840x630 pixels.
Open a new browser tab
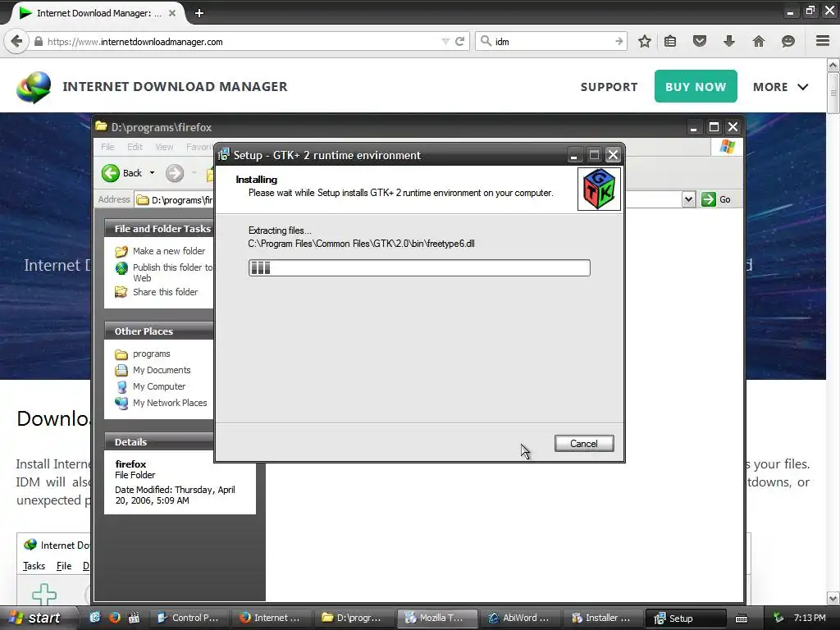coord(199,13)
